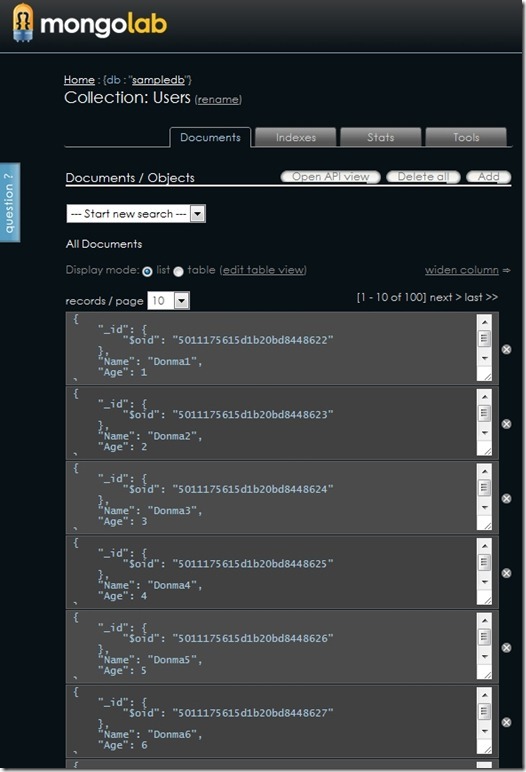
Task: Click rename collection link
Action: coord(218,99)
